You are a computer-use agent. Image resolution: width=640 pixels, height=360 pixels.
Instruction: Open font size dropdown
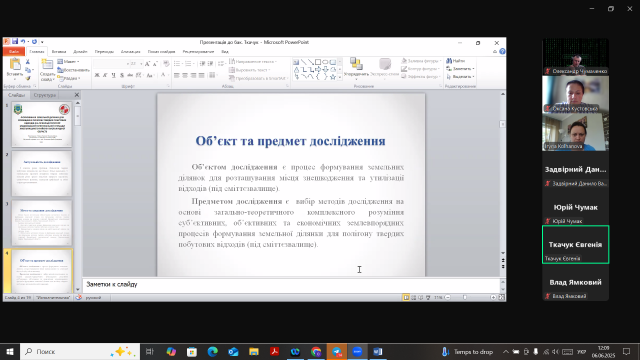[141, 64]
